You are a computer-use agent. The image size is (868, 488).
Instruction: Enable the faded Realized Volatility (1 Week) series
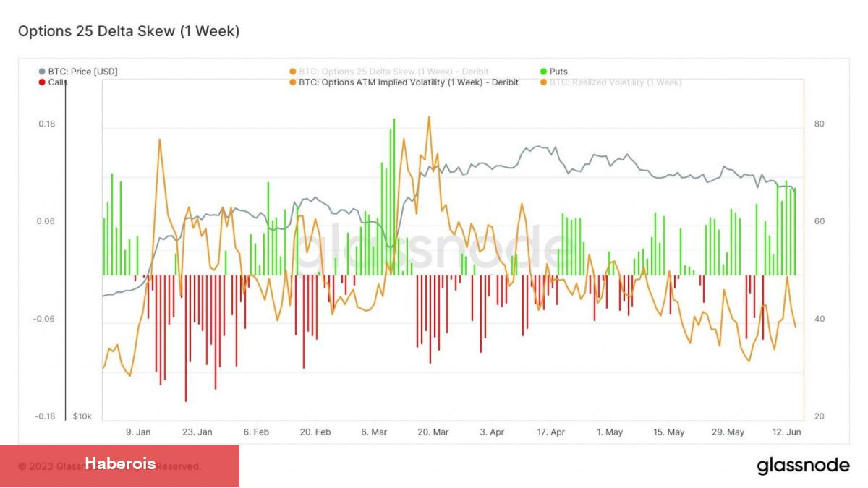click(x=610, y=82)
